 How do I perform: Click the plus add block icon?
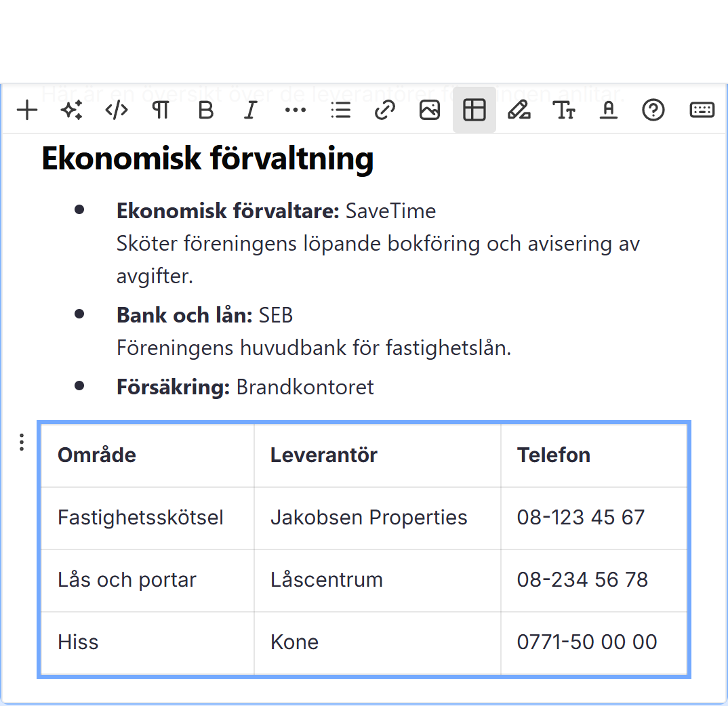(27, 110)
